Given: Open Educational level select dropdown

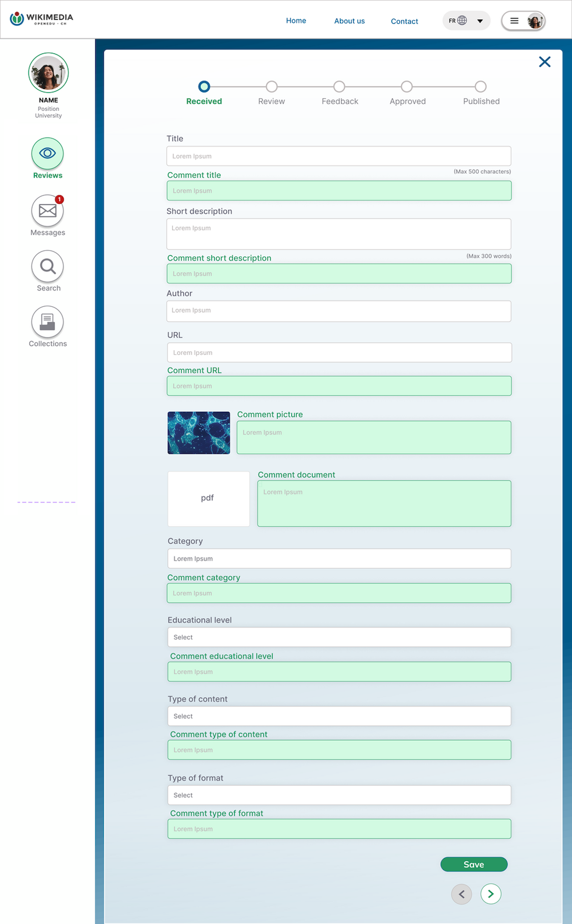Looking at the screenshot, I should [x=339, y=637].
